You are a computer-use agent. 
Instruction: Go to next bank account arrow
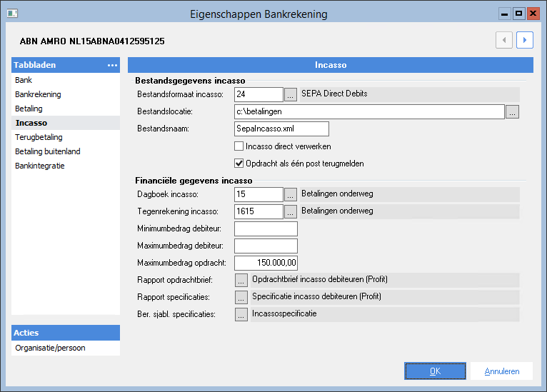coord(525,40)
